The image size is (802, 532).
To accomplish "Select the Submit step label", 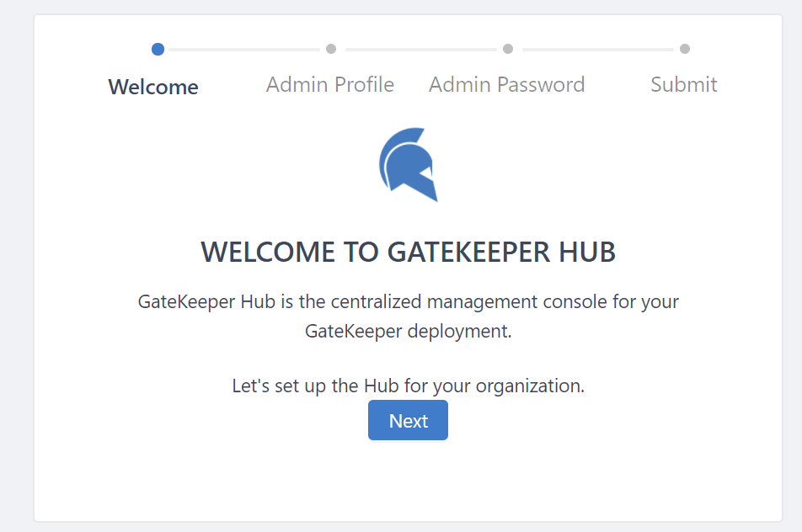I will pos(684,84).
